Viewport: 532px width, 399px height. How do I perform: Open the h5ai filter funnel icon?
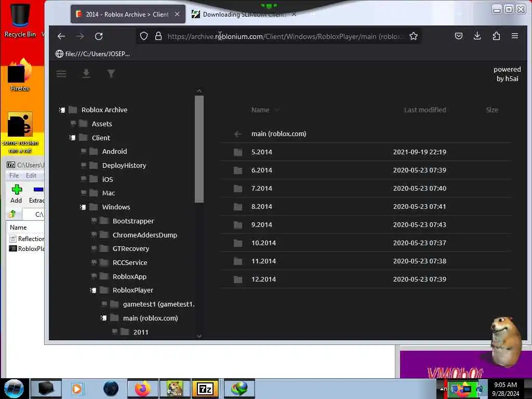coord(111,73)
